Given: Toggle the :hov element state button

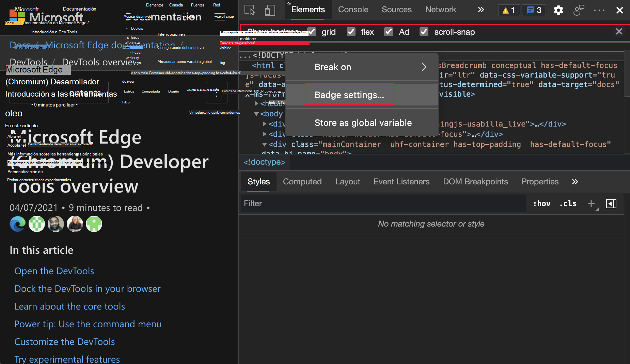Looking at the screenshot, I should tap(541, 204).
